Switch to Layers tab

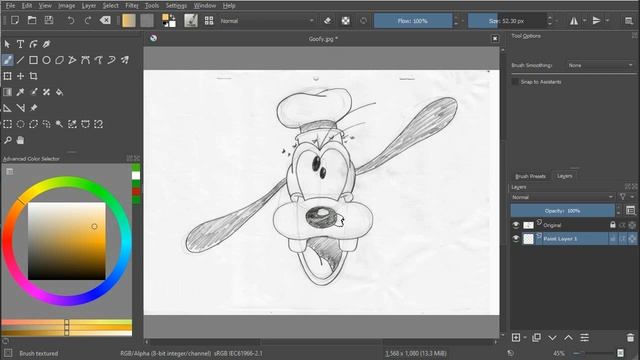[564, 176]
